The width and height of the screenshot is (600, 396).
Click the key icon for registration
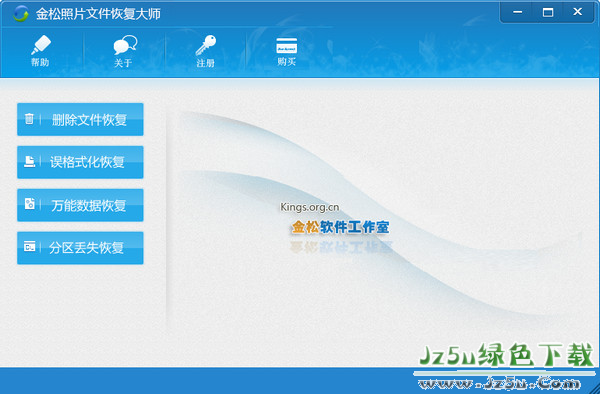pyautogui.click(x=205, y=45)
